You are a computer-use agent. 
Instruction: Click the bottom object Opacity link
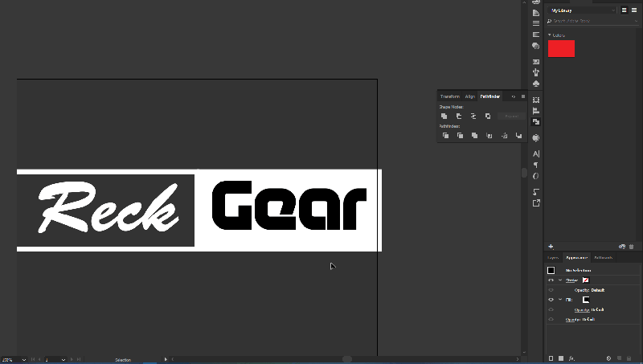[x=573, y=320]
